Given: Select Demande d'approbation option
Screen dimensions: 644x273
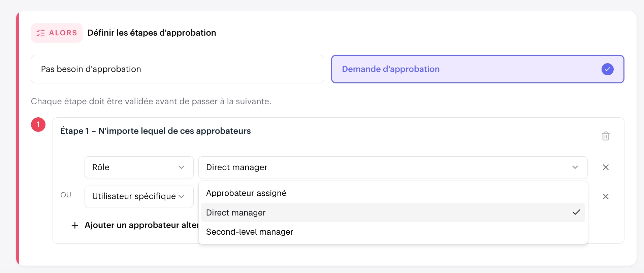Looking at the screenshot, I should (478, 69).
